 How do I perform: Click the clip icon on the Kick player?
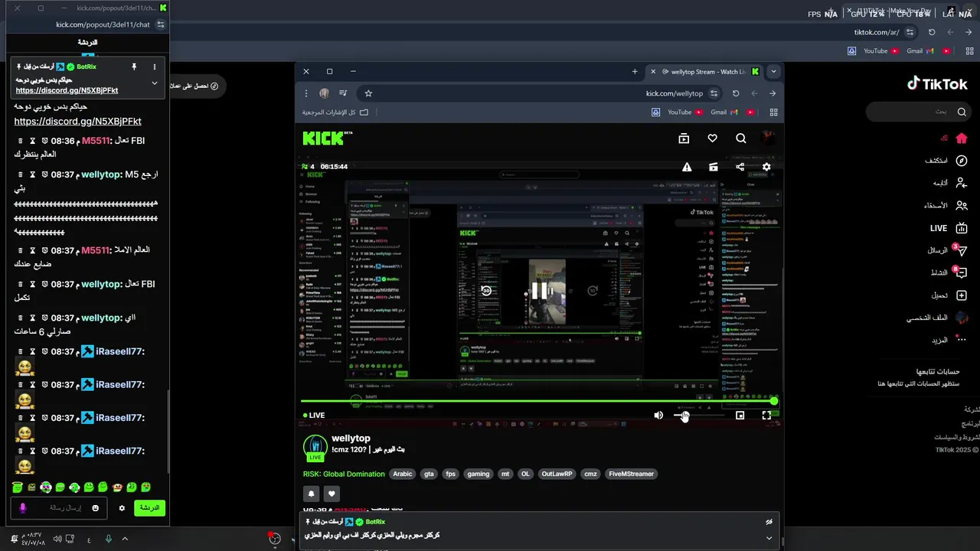click(x=714, y=167)
